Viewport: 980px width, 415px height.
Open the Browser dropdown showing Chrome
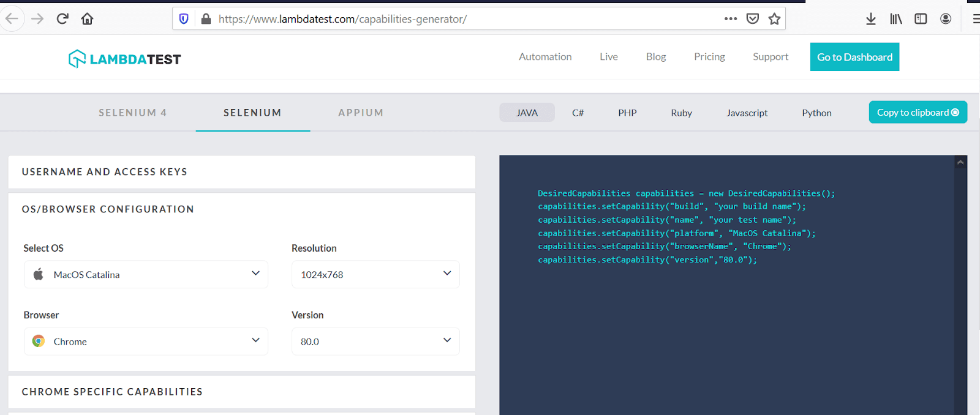click(146, 341)
